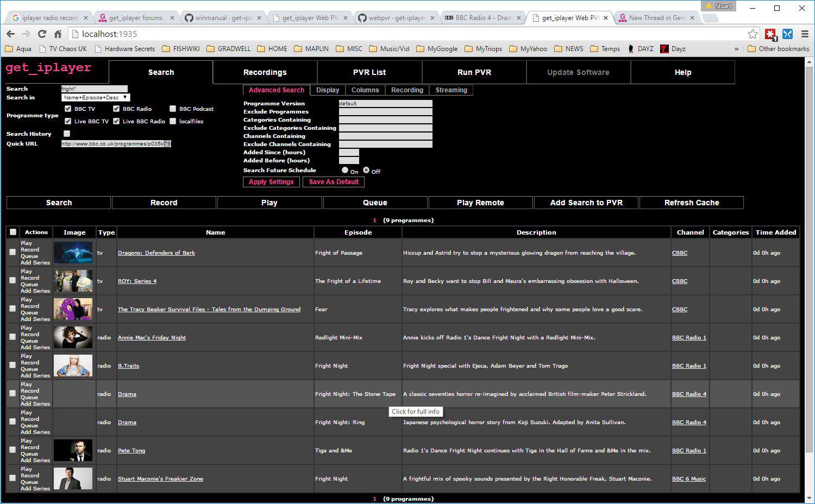815x504 pixels.
Task: Click the browser back arrow
Action: click(x=10, y=34)
